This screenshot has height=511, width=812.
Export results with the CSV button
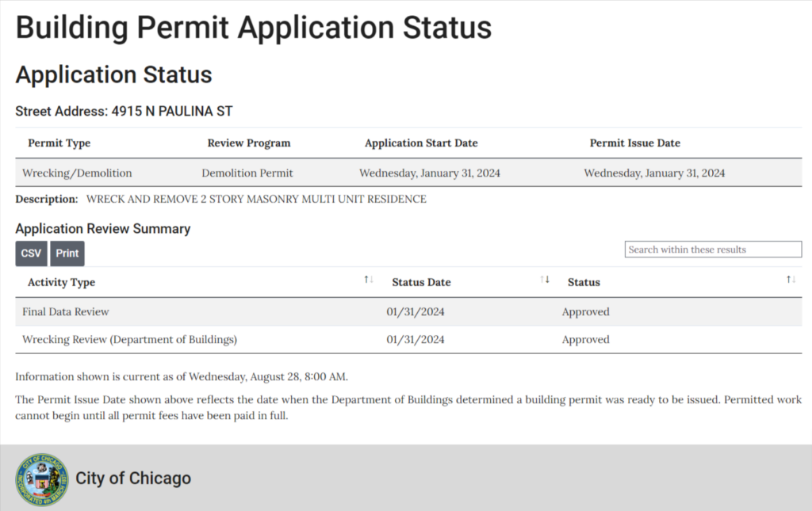31,254
